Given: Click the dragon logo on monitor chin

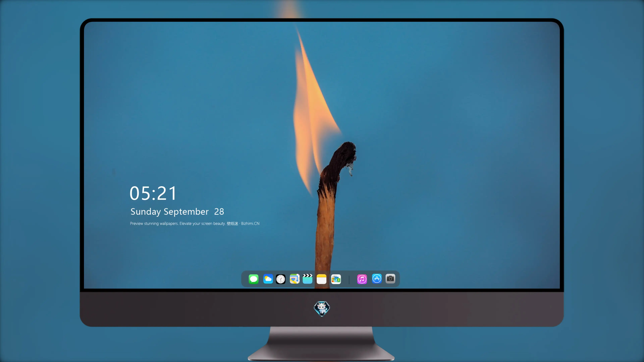Looking at the screenshot, I should point(322,309).
